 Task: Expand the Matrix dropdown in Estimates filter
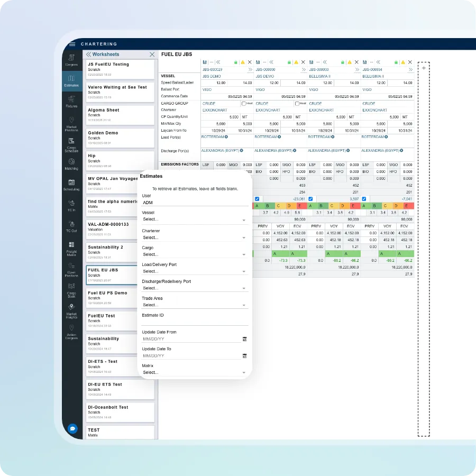click(x=195, y=372)
